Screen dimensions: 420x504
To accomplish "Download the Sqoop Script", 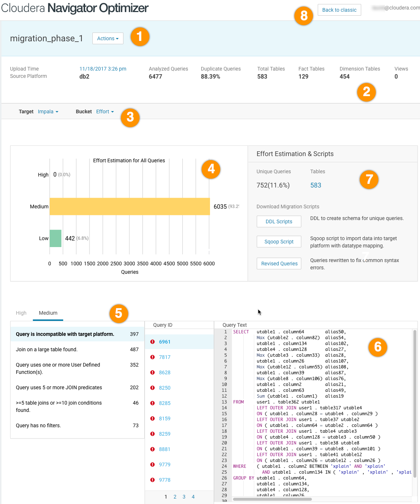I will (279, 242).
